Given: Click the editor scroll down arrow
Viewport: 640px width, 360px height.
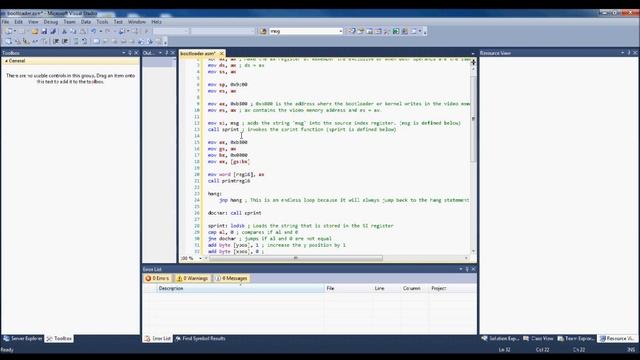Looking at the screenshot, I should 473,251.
